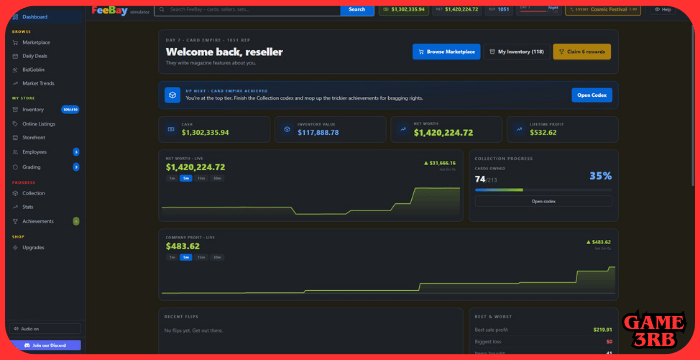Click the $31,666.16 net worth change
This screenshot has height=360, width=700.
440,163
